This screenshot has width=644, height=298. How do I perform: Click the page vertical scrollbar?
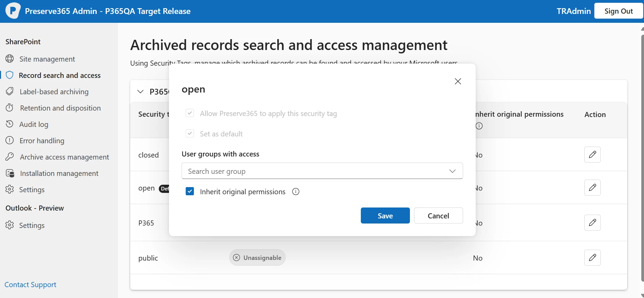point(642,158)
